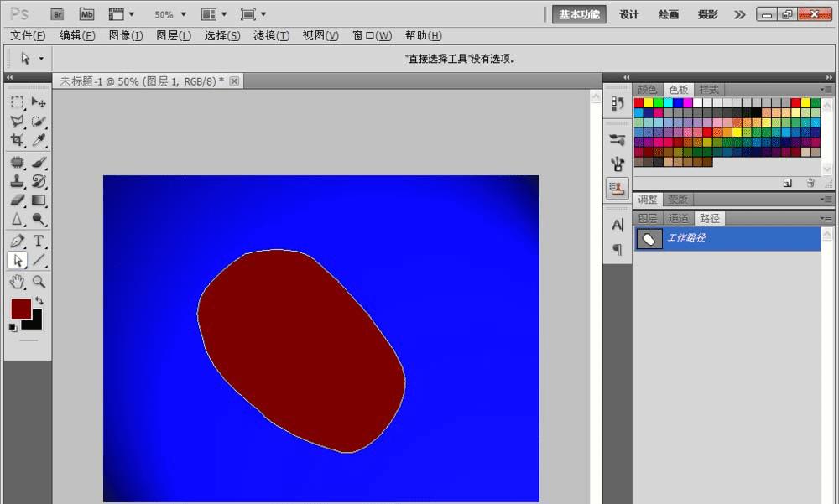This screenshot has width=839, height=504.
Task: Activate the Zoom magnifier tool
Action: point(39,283)
